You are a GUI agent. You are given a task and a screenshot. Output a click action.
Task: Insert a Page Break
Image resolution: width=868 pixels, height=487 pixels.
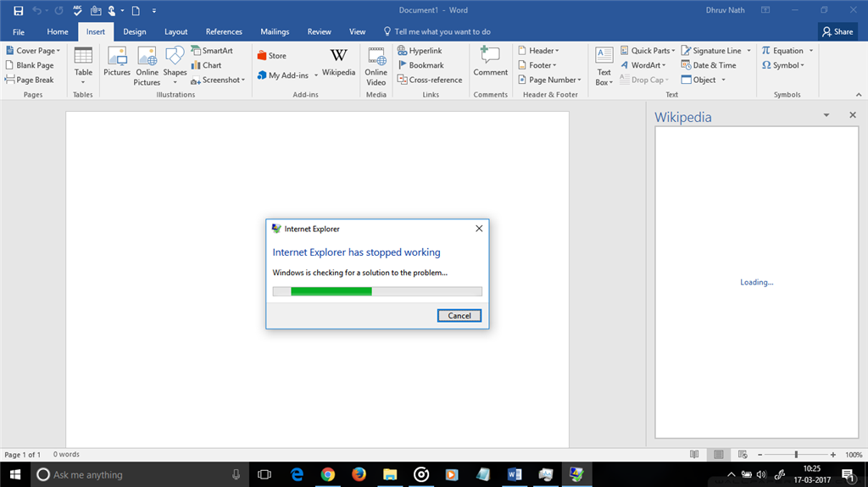tap(30, 80)
